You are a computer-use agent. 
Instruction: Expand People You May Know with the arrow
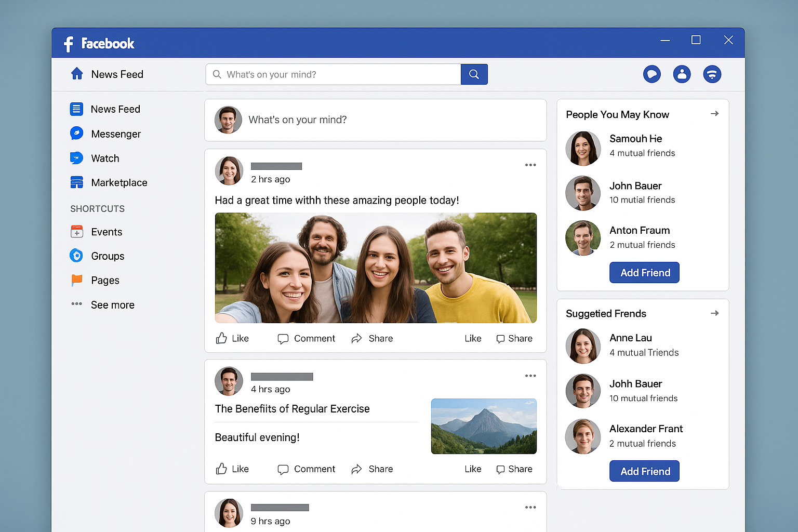(715, 113)
